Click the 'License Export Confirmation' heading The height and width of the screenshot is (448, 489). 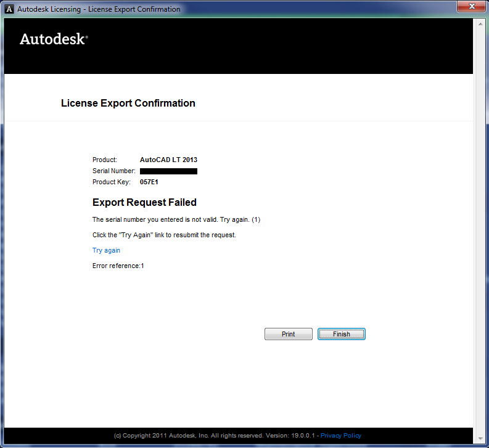point(128,103)
